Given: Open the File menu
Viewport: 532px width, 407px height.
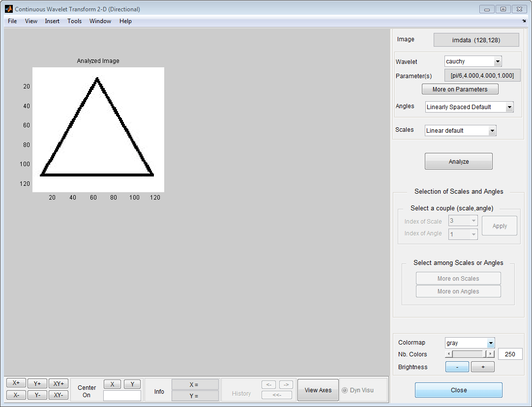Looking at the screenshot, I should (12, 21).
